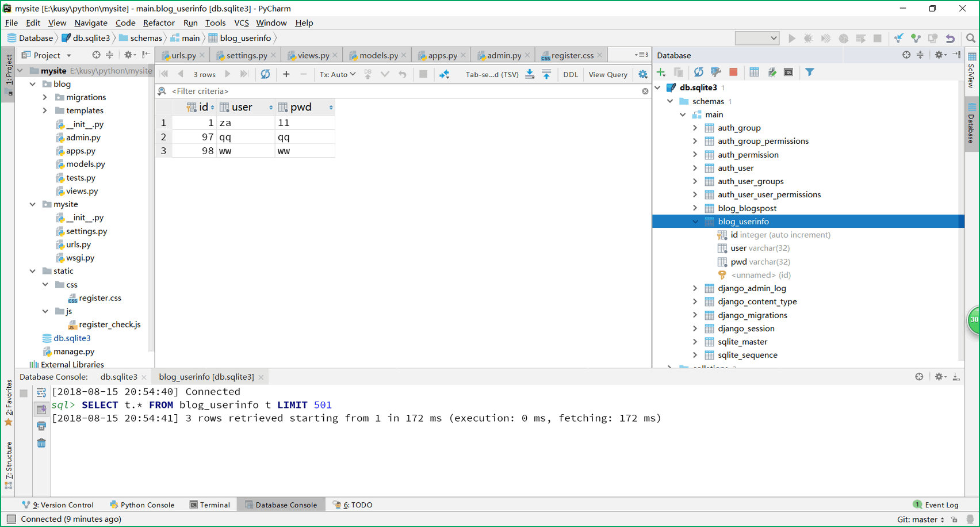Go to next page of rows
The height and width of the screenshot is (527, 980).
click(228, 74)
